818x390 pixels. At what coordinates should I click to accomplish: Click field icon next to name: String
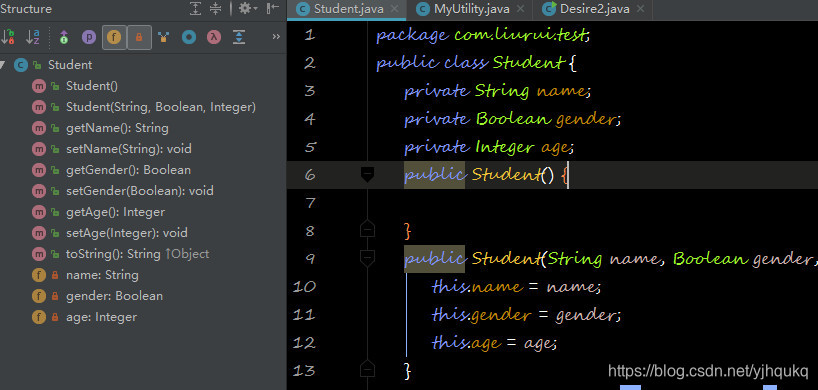click(39, 275)
